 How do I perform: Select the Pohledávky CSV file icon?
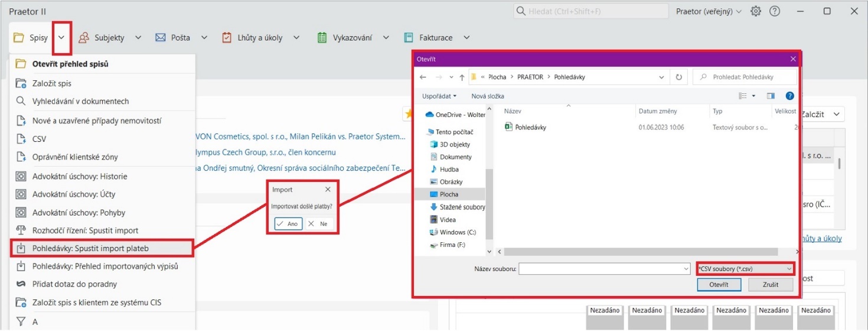point(509,127)
